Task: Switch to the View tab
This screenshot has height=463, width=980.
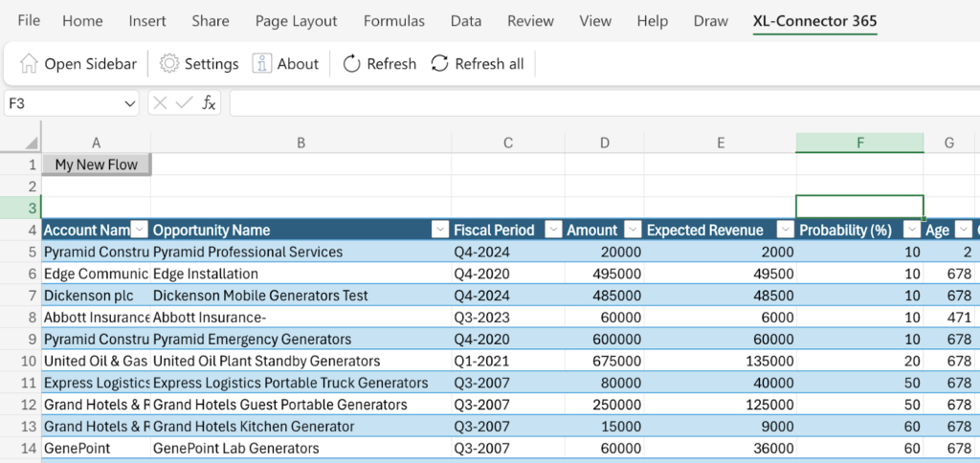Action: (595, 21)
